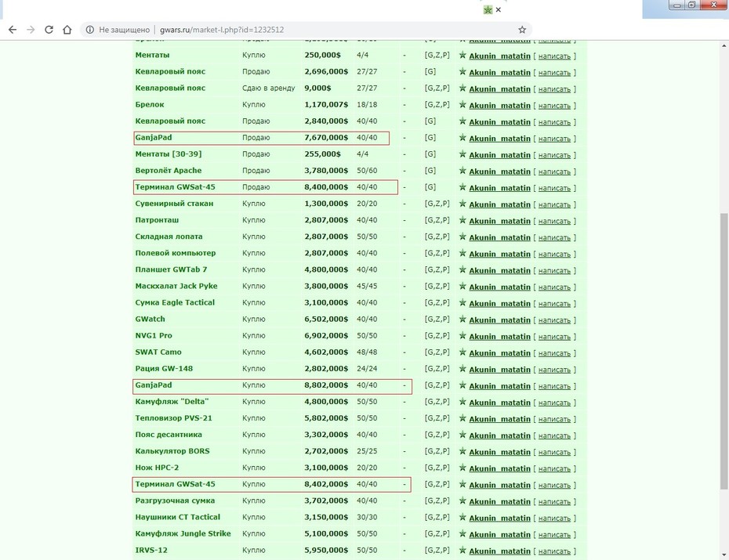Open the Терминал GWSat-45 link in the Продаю row
The width and height of the screenshot is (729, 560).
tap(176, 186)
